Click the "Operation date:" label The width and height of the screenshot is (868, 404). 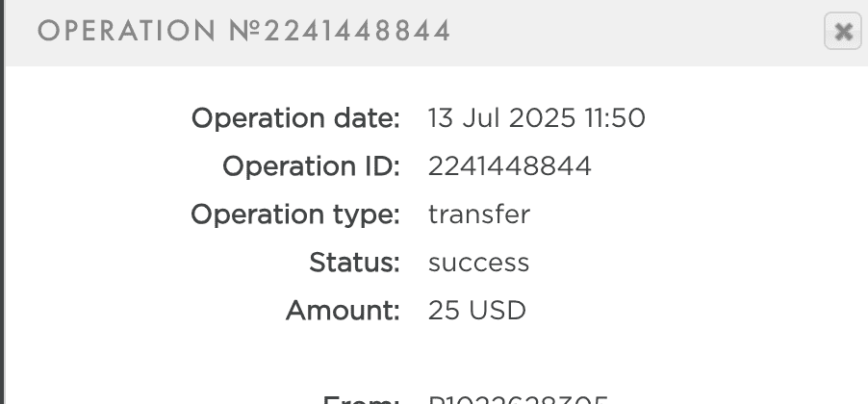pos(295,118)
